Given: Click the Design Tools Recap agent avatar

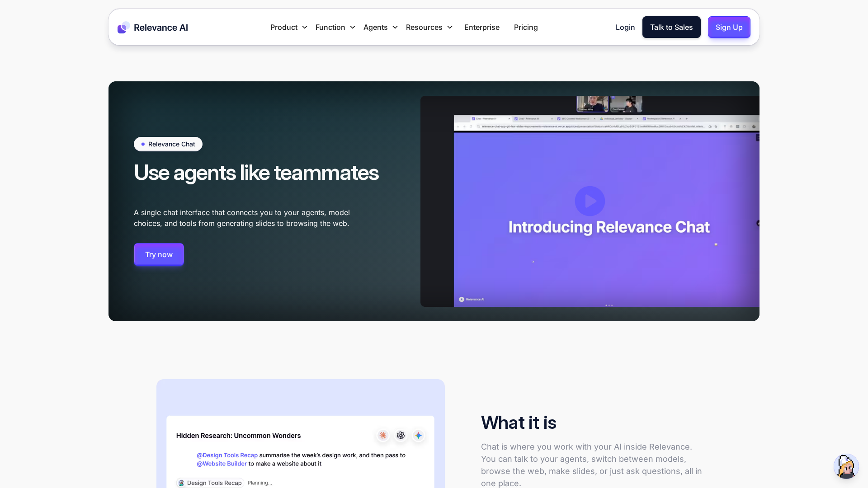Looking at the screenshot, I should [182, 483].
